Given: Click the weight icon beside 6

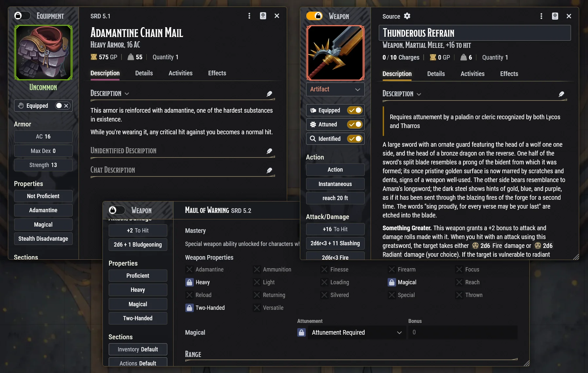Looking at the screenshot, I should (x=464, y=57).
